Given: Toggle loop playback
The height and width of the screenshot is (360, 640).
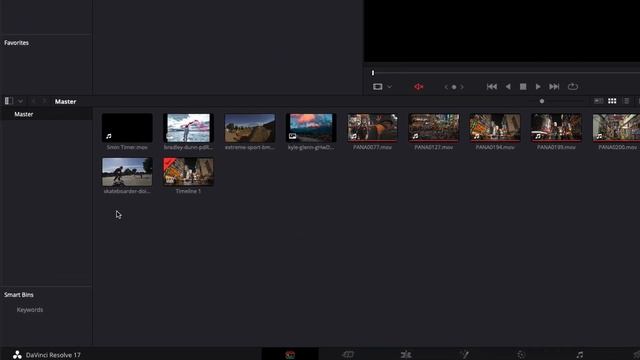Looking at the screenshot, I should (x=573, y=87).
